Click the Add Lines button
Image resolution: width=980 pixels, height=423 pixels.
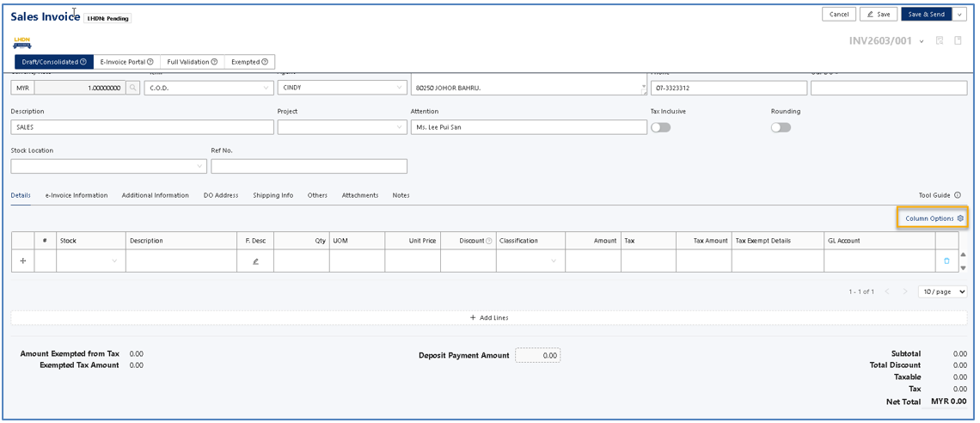tap(489, 318)
